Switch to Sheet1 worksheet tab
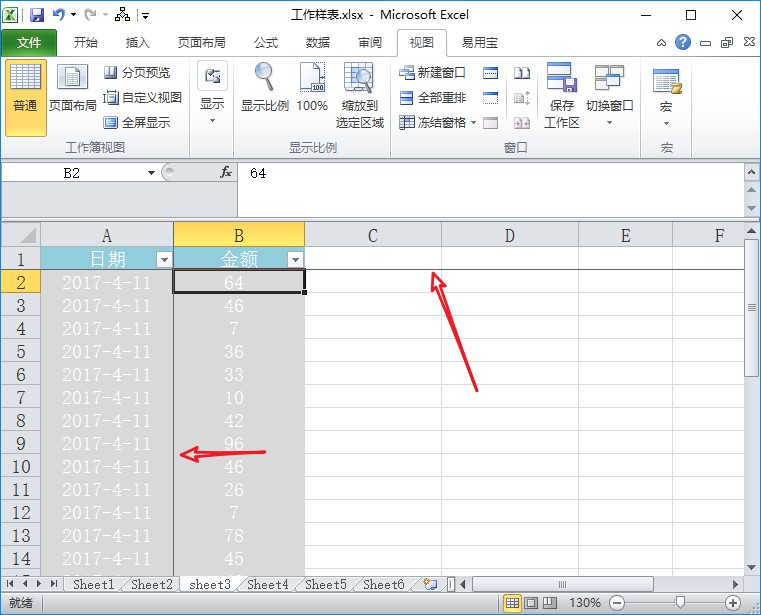The image size is (761, 615). click(93, 584)
